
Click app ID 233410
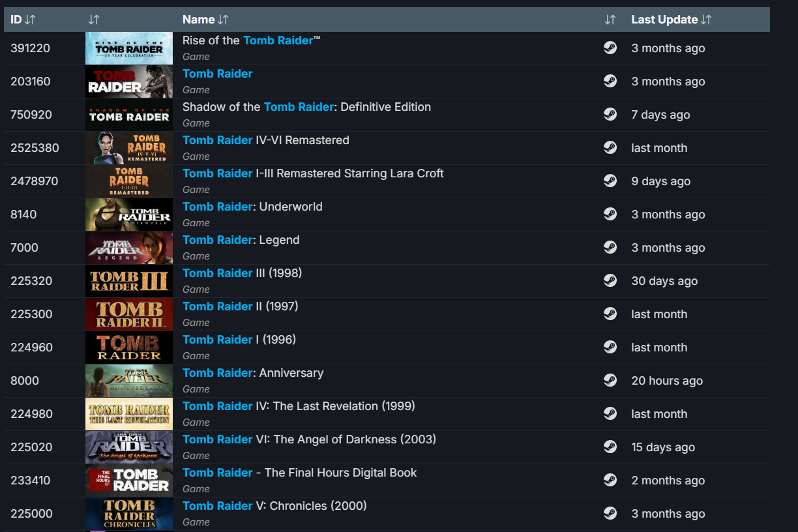[x=31, y=480]
